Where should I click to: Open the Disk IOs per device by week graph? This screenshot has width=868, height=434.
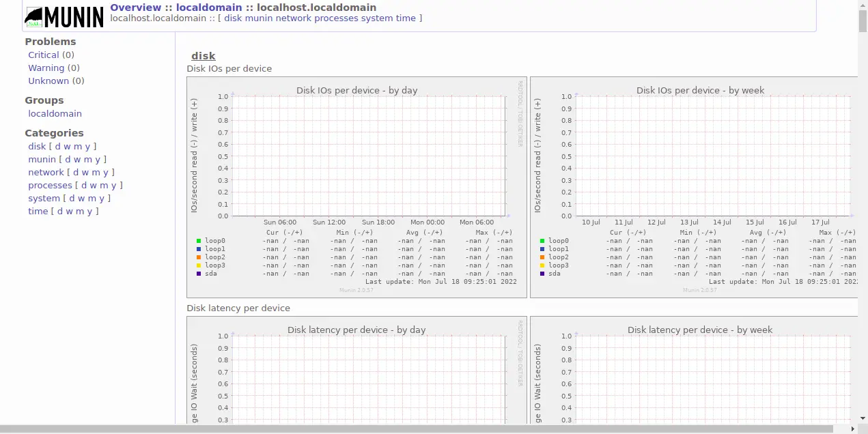[x=694, y=187]
